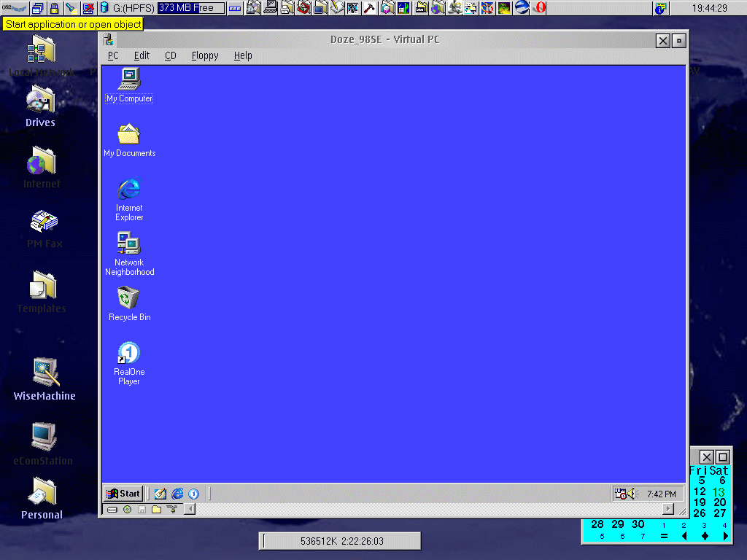Click the blue globe browser icon on the toolbar
Image resolution: width=747 pixels, height=560 pixels.
tap(522, 7)
